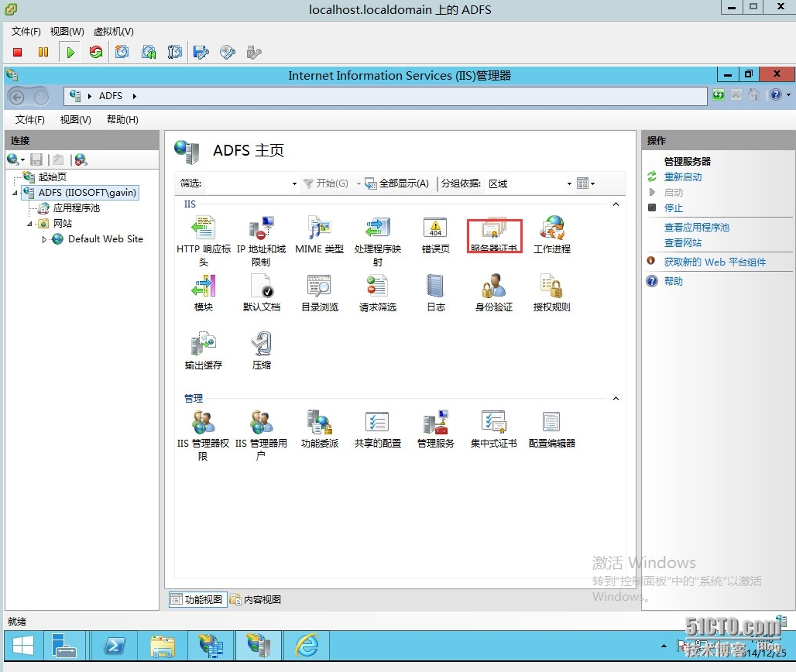Click 重新启动 action link
This screenshot has width=796, height=672.
683,177
